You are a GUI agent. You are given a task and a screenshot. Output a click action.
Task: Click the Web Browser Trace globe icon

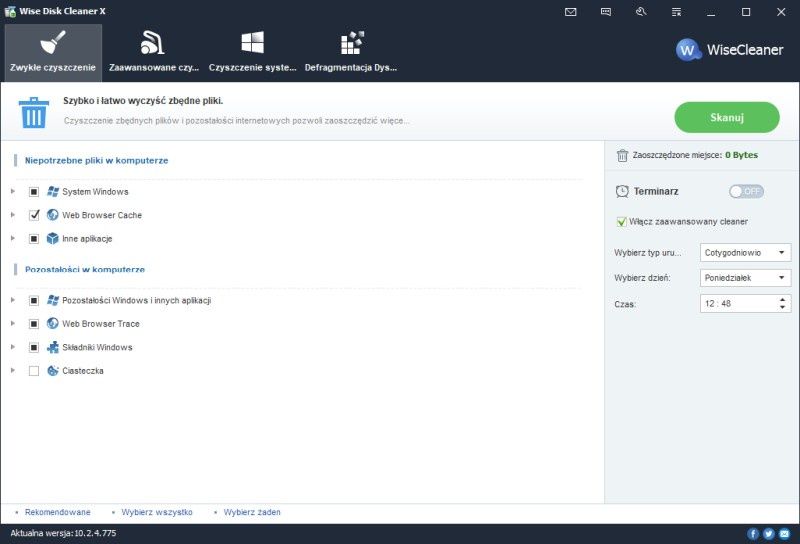coord(53,324)
